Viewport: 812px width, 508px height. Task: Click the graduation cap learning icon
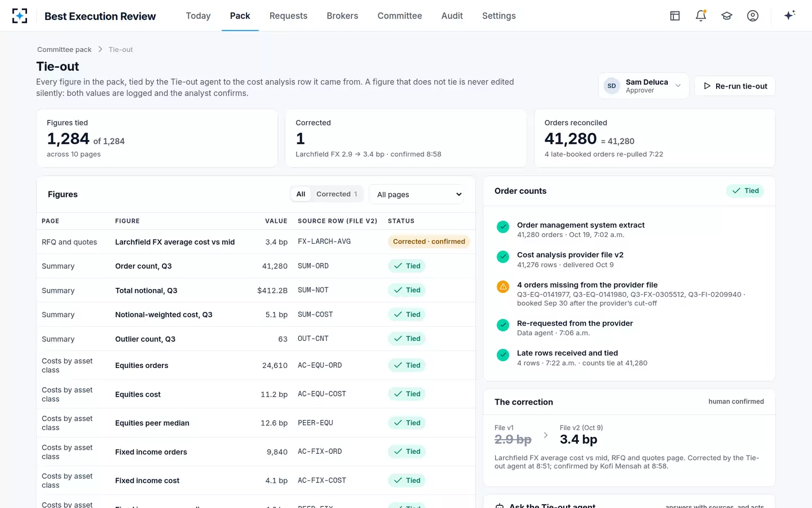(x=727, y=16)
